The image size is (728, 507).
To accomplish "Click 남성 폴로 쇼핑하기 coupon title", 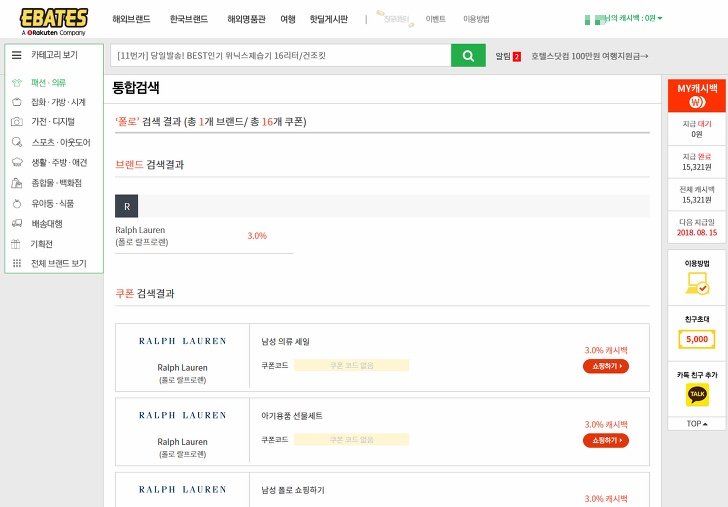I will [293, 490].
